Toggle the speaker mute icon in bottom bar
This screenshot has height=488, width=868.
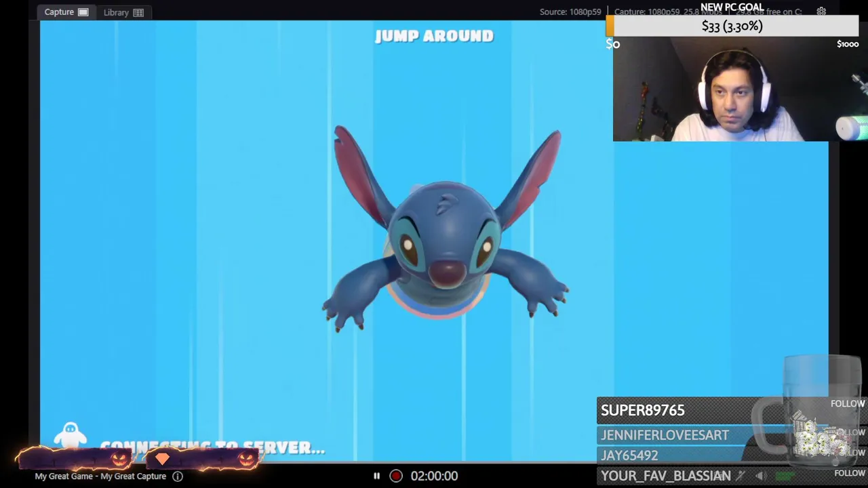pos(761,476)
